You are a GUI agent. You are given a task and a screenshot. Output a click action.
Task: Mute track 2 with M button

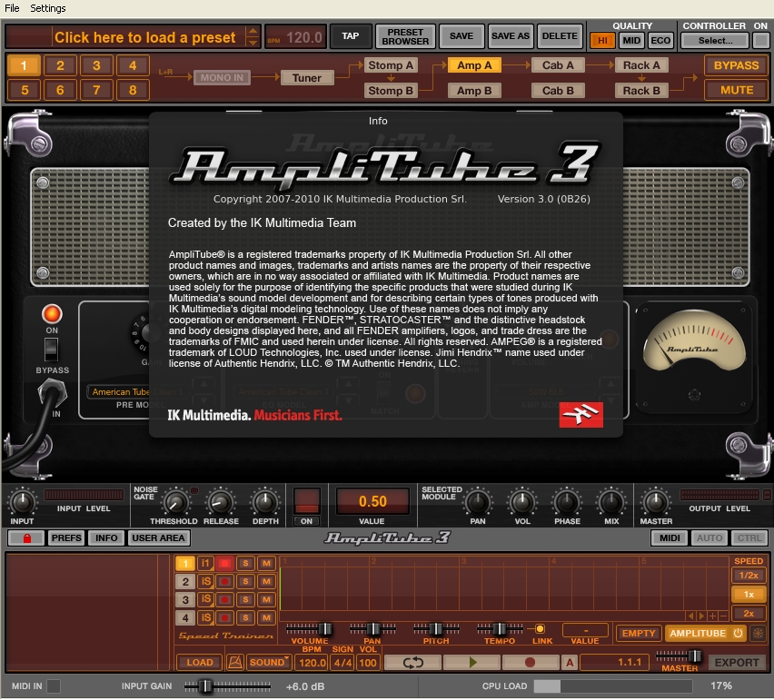pyautogui.click(x=265, y=582)
